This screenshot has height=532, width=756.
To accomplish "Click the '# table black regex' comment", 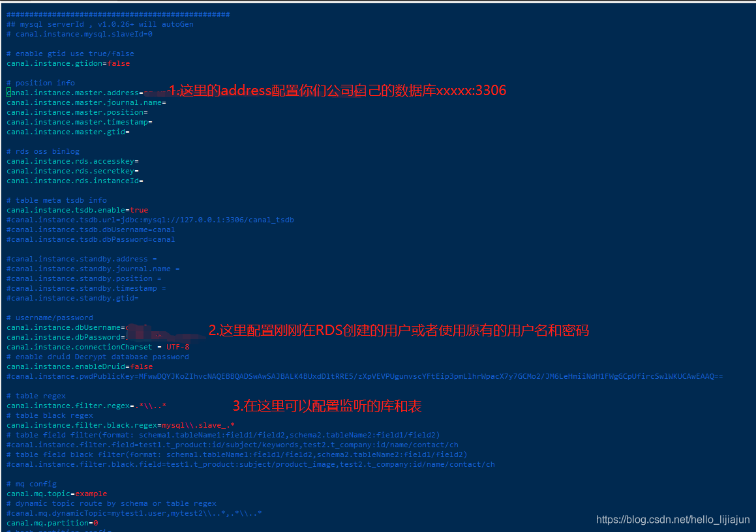I will point(50,415).
